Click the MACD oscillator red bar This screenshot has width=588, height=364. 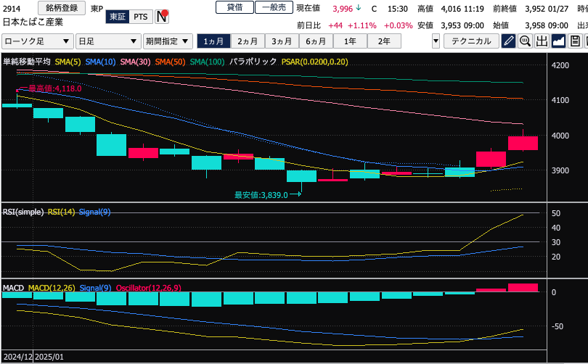click(523, 287)
